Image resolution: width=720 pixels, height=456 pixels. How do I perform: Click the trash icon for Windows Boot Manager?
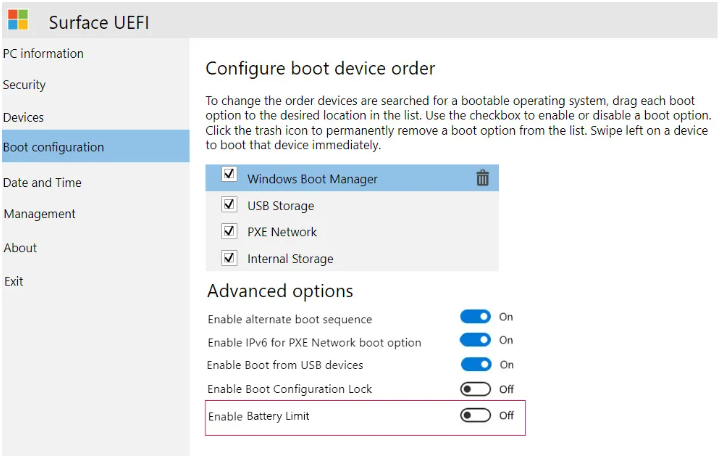click(x=482, y=178)
